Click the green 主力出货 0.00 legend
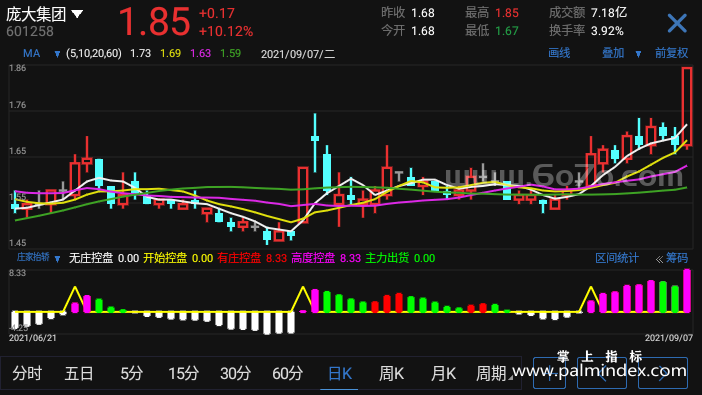Screen dimensions: 702x395 (400, 258)
